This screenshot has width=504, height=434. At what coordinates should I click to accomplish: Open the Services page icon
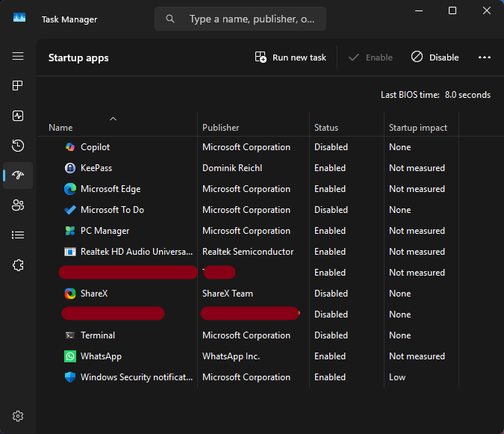click(x=18, y=265)
